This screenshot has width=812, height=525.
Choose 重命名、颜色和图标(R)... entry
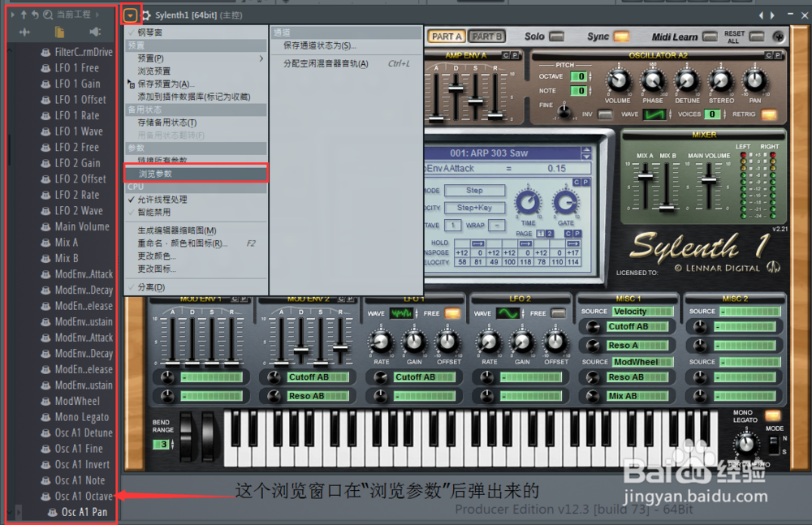coord(196,243)
